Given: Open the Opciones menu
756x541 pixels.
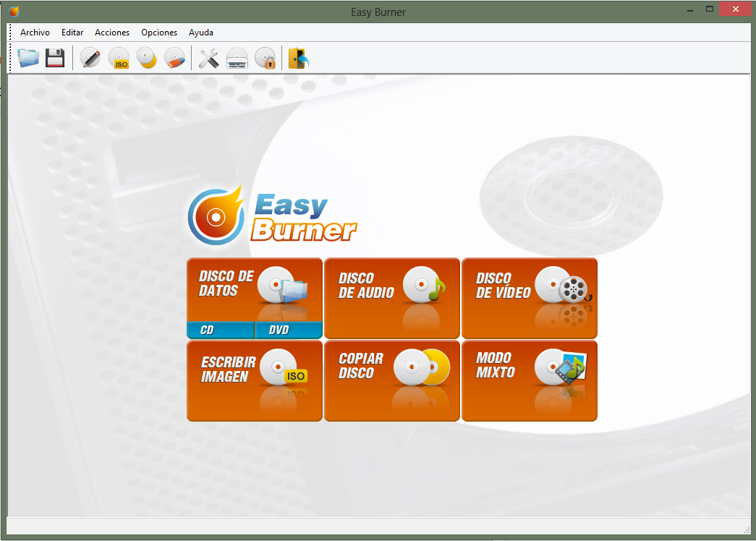Looking at the screenshot, I should [159, 33].
